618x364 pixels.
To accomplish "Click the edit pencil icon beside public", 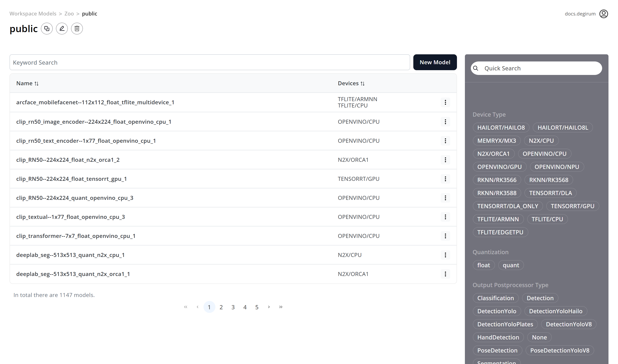I will [x=62, y=29].
